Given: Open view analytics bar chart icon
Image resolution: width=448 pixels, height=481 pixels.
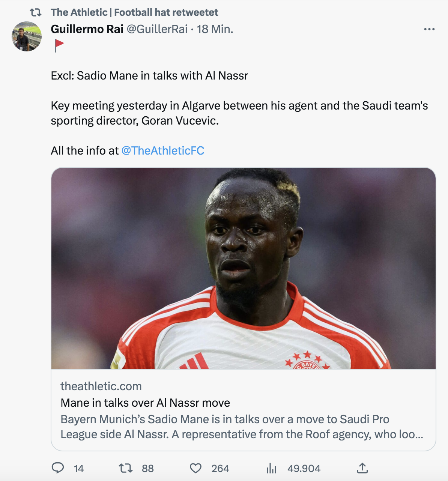Looking at the screenshot, I should pos(271,468).
